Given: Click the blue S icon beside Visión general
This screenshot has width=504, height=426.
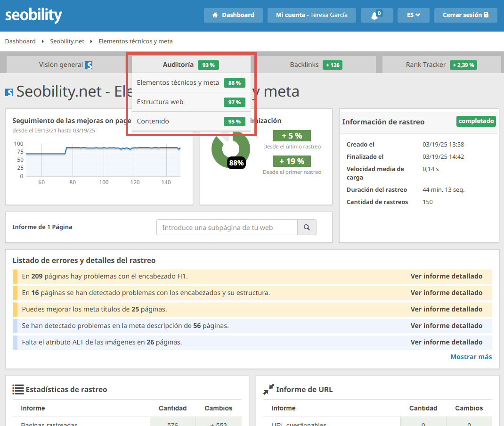Looking at the screenshot, I should point(89,65).
